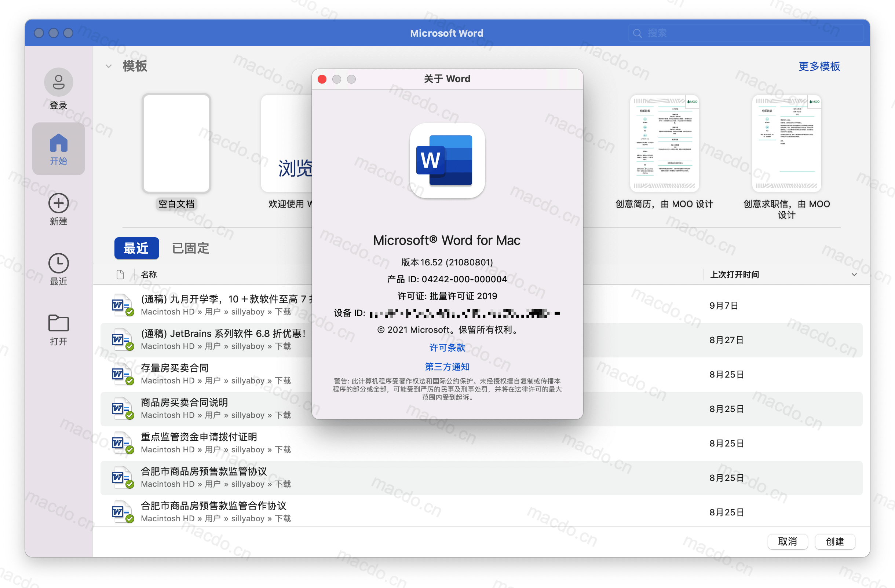
Task: Close the 关于 Word dialog
Action: click(x=322, y=79)
